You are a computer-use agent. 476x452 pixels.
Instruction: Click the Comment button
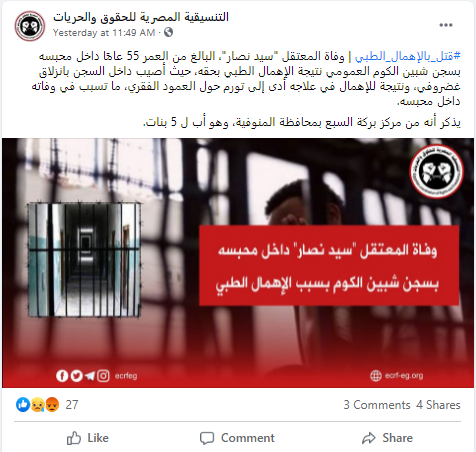point(237,438)
